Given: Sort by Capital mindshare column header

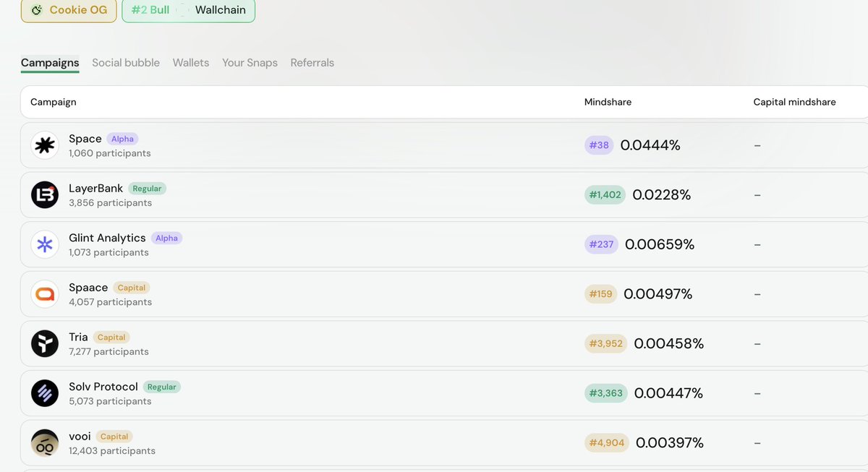Looking at the screenshot, I should pos(794,102).
